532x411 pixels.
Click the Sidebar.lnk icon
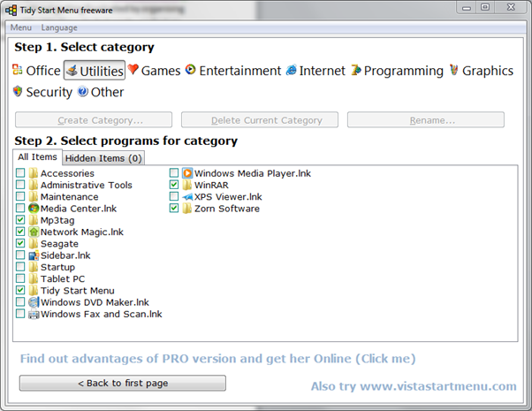click(34, 255)
